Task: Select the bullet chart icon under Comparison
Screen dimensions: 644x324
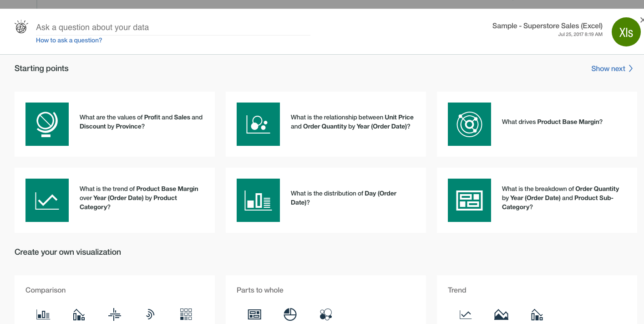Action: coord(115,314)
